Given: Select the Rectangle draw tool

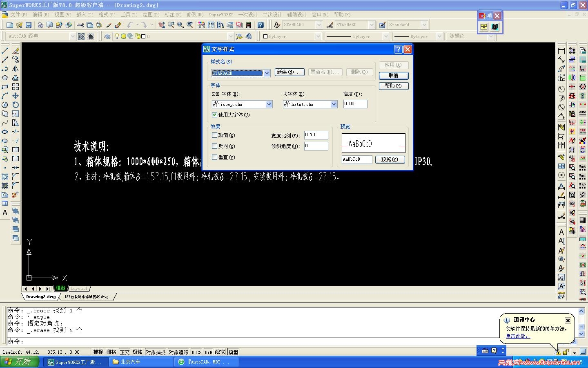Looking at the screenshot, I should pos(5,87).
